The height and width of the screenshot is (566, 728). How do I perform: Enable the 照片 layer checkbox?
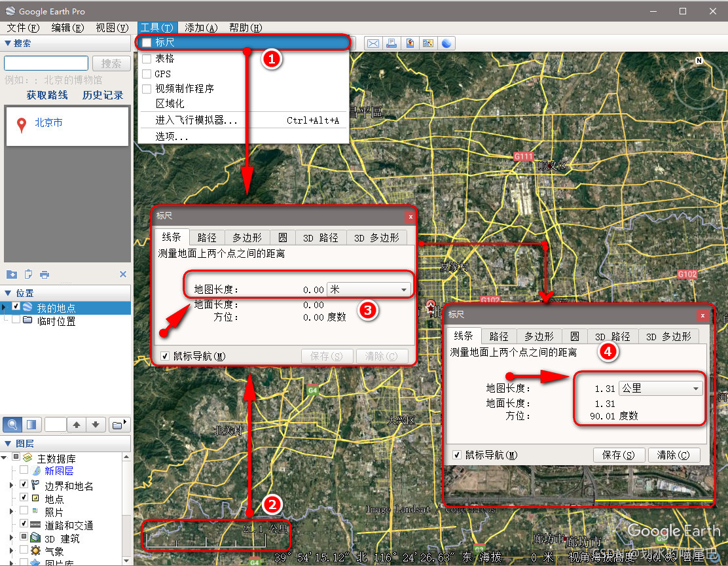(x=24, y=510)
